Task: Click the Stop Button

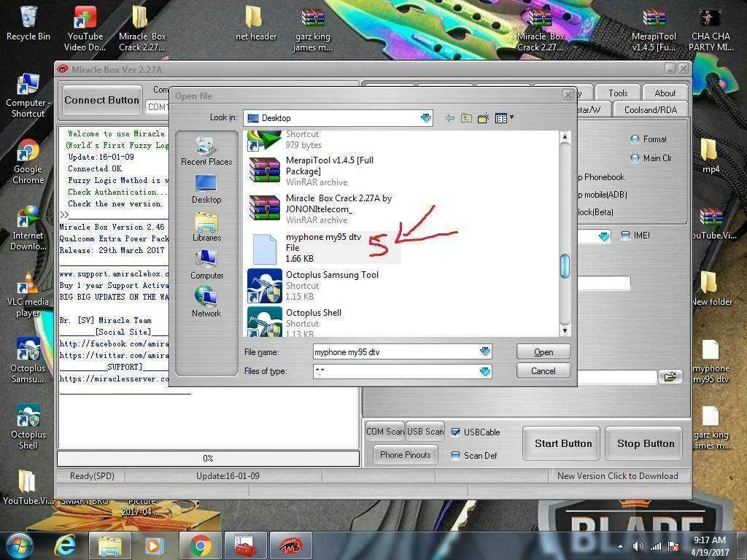Action: [x=646, y=443]
